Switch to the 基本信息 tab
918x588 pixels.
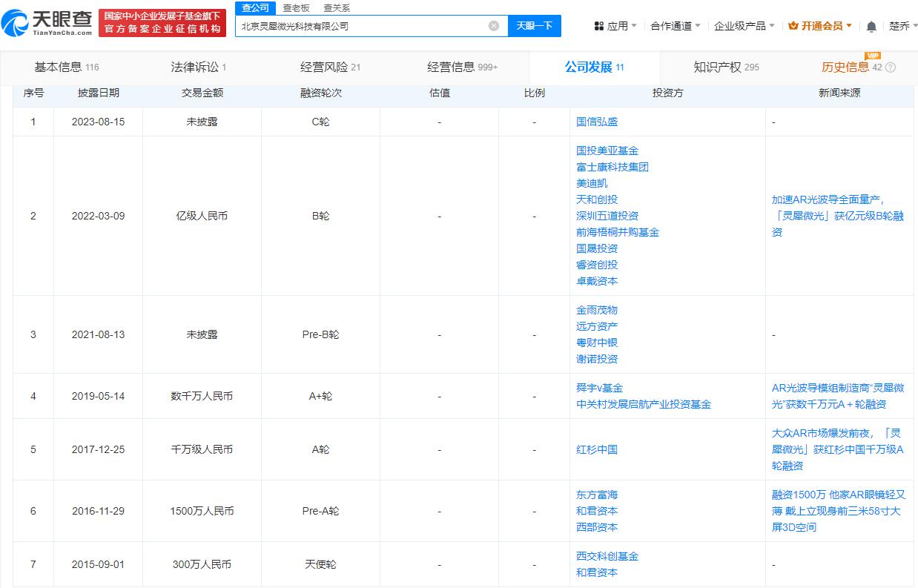click(66, 67)
